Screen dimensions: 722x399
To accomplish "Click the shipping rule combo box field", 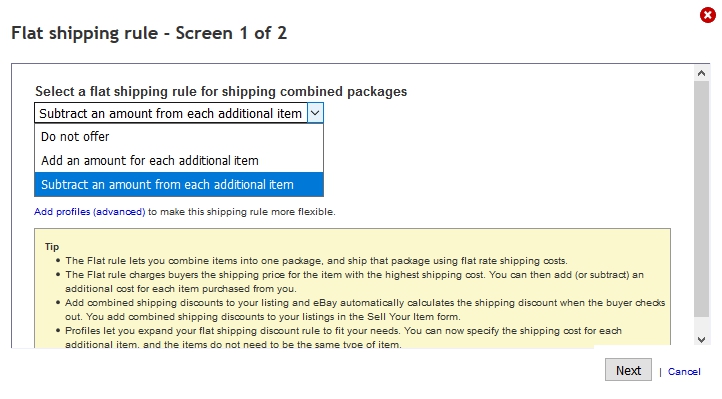I will [179, 113].
